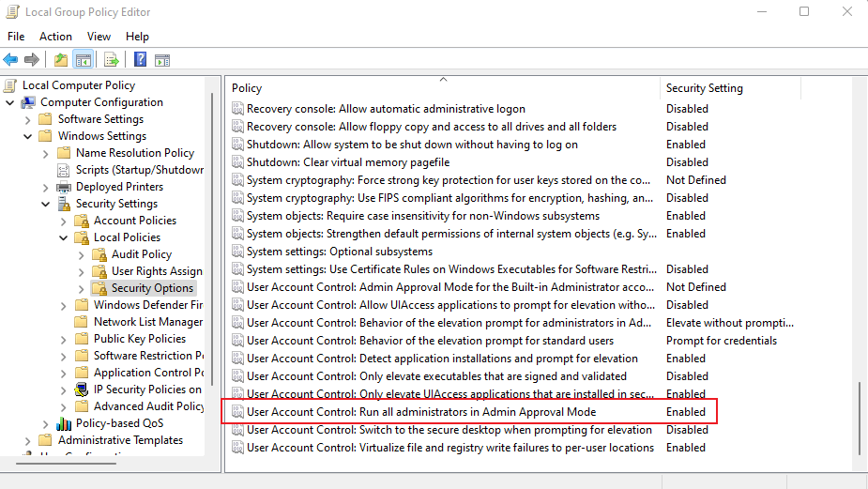This screenshot has height=489, width=868.
Task: Click the tree pane horizontal scrollbar
Action: (67, 463)
